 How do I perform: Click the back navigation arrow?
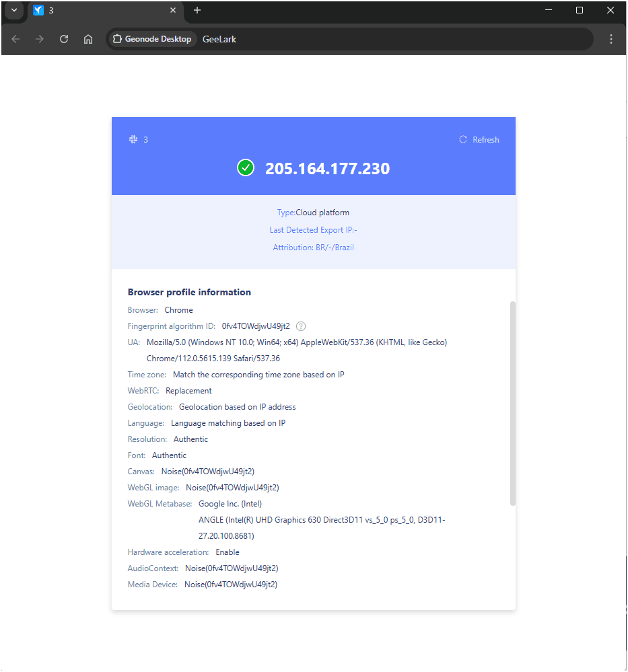15,39
